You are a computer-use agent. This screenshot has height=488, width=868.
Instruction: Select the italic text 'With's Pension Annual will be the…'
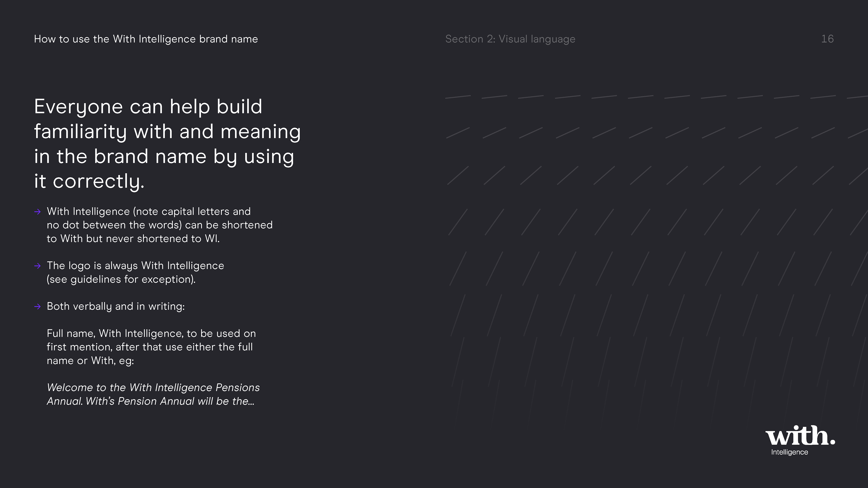click(x=170, y=401)
